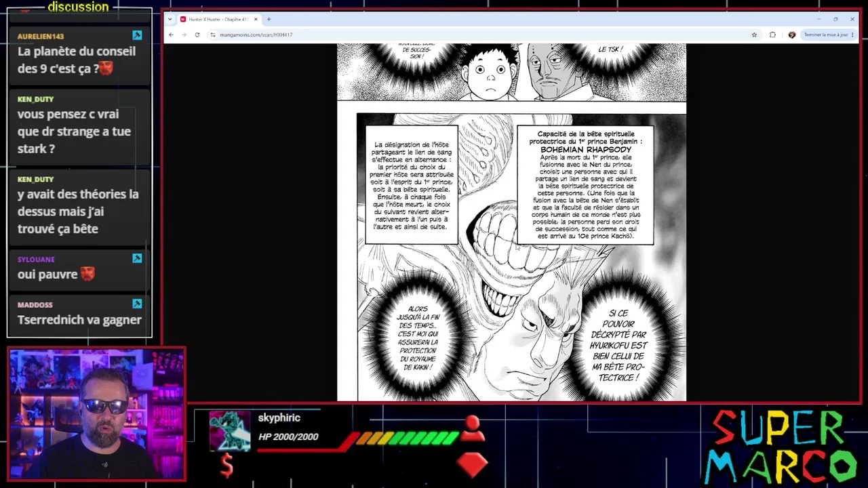Open the Chrome profile avatar

point(791,35)
